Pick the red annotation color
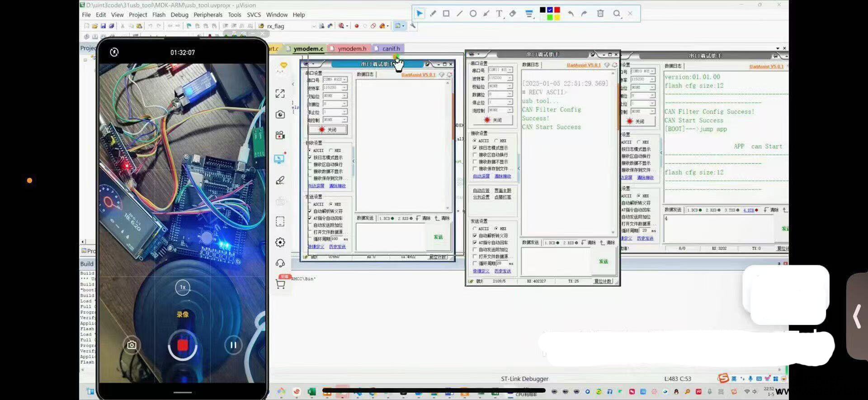Image resolution: width=868 pixels, height=400 pixels. point(557,10)
